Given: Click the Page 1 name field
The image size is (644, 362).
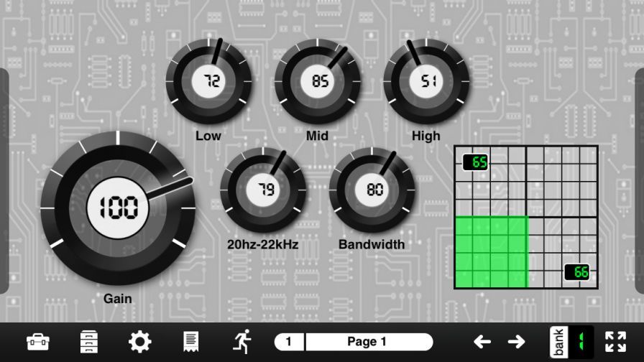Looking at the screenshot, I should click(369, 342).
